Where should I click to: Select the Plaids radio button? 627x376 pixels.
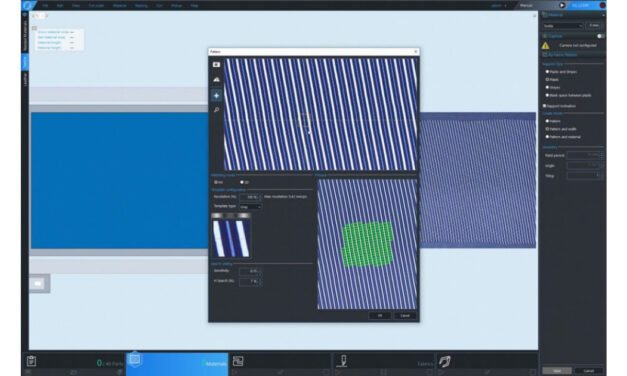547,80
